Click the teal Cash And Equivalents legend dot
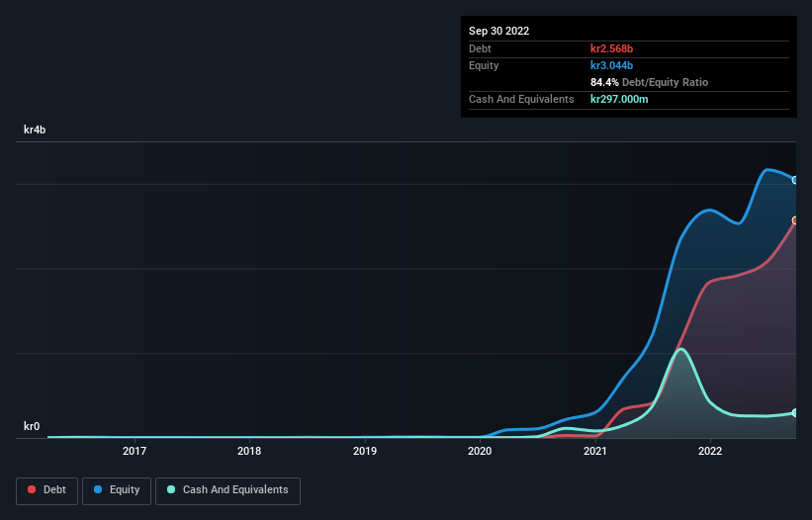812x520 pixels. coord(171,489)
